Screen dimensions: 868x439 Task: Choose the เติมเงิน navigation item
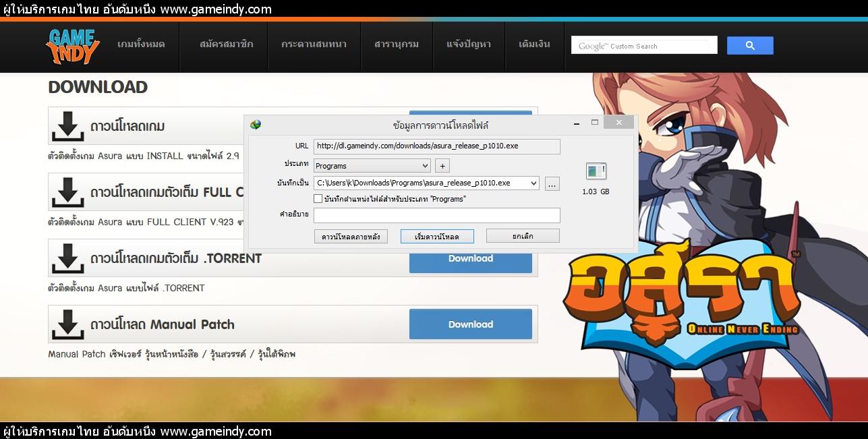coord(534,45)
